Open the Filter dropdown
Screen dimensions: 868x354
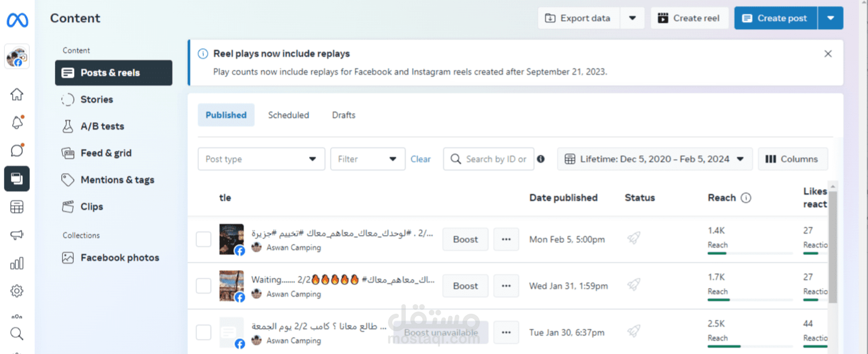[368, 159]
